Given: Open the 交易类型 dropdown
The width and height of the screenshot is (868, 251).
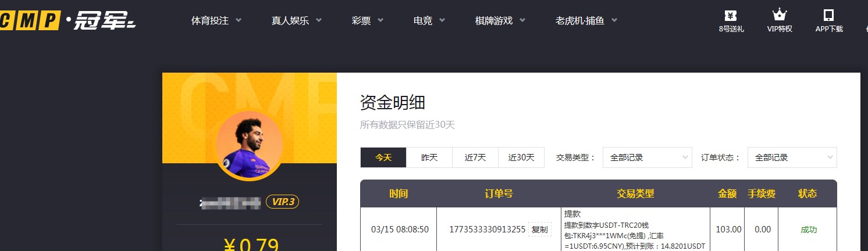Looking at the screenshot, I should click(648, 157).
